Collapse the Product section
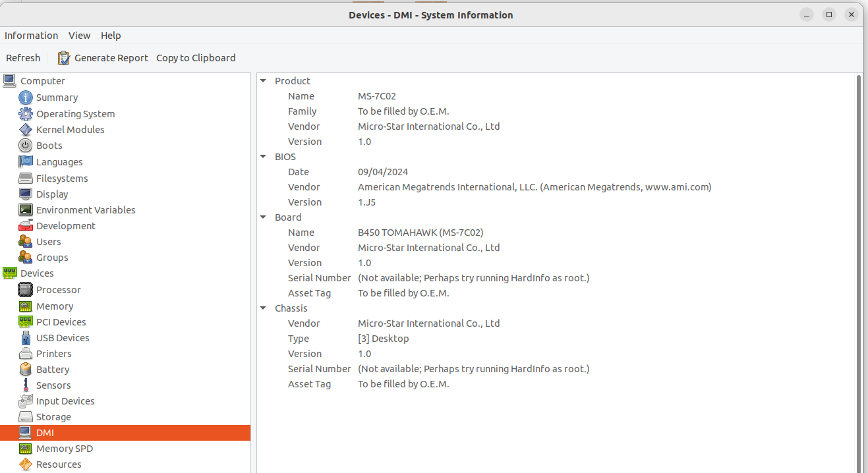This screenshot has height=473, width=868. (263, 81)
